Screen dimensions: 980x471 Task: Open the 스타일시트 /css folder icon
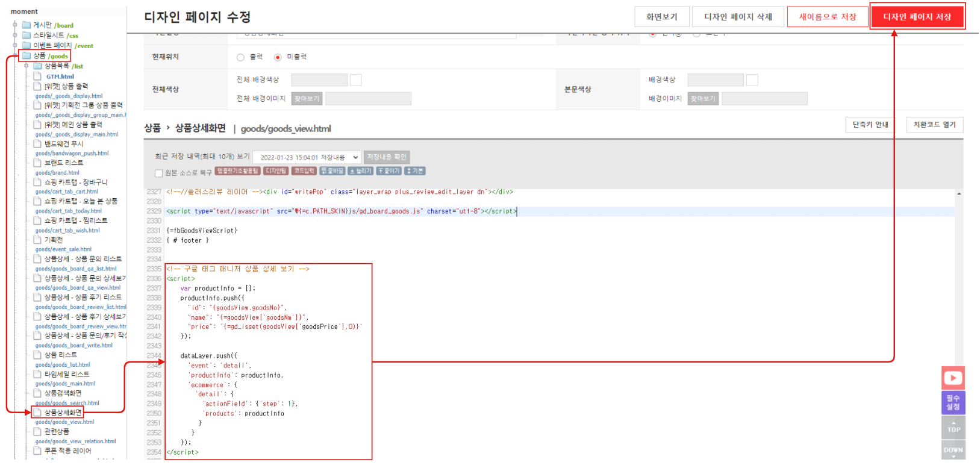(x=27, y=36)
